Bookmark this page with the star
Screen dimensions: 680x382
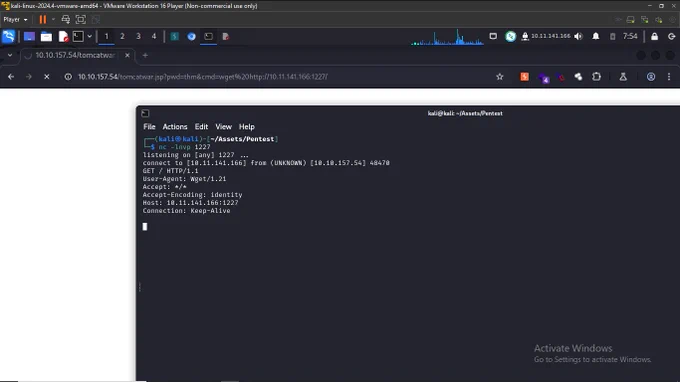500,77
